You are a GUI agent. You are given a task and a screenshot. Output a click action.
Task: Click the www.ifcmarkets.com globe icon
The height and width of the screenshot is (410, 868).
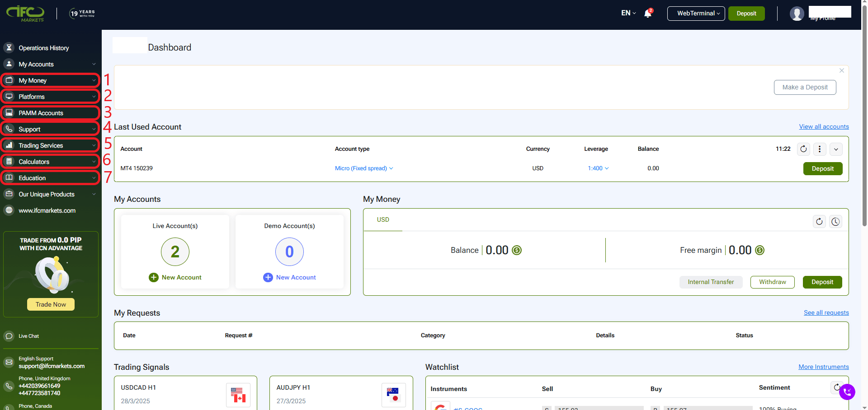pyautogui.click(x=9, y=210)
